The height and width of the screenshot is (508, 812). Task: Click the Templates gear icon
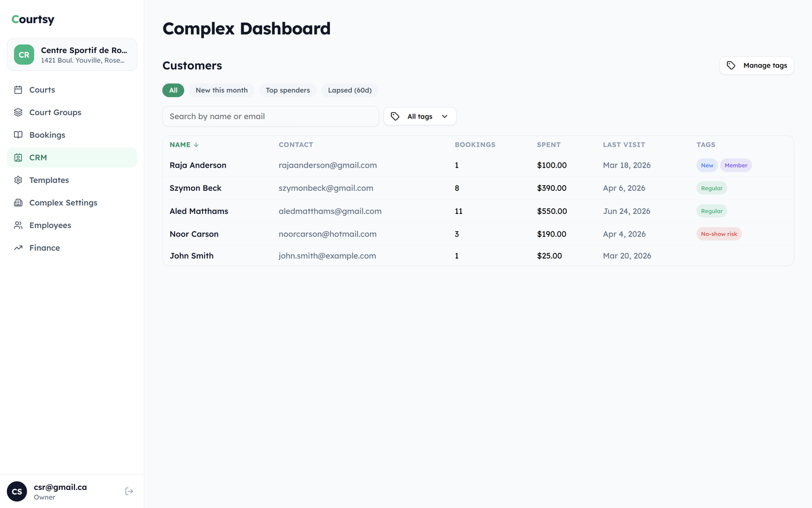[18, 180]
